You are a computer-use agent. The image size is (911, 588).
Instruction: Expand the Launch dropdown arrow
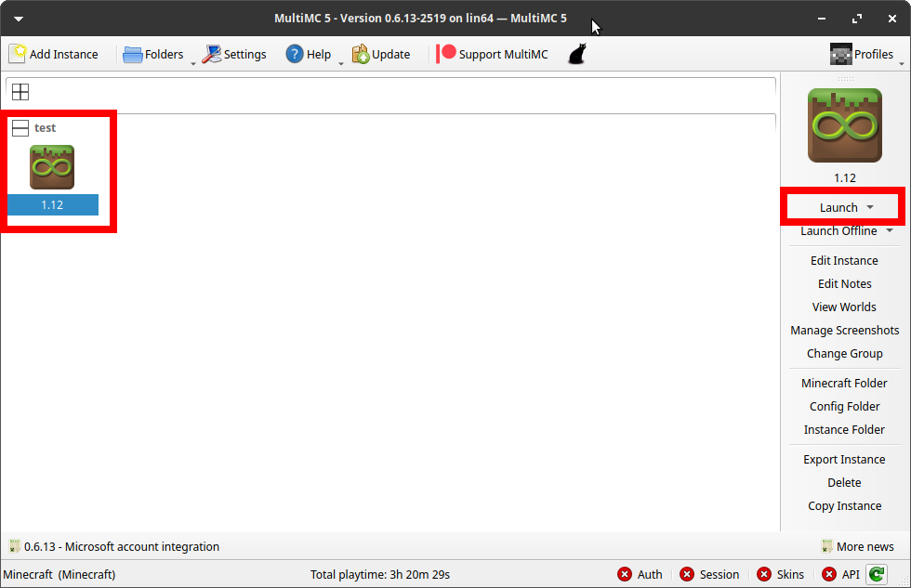[870, 207]
